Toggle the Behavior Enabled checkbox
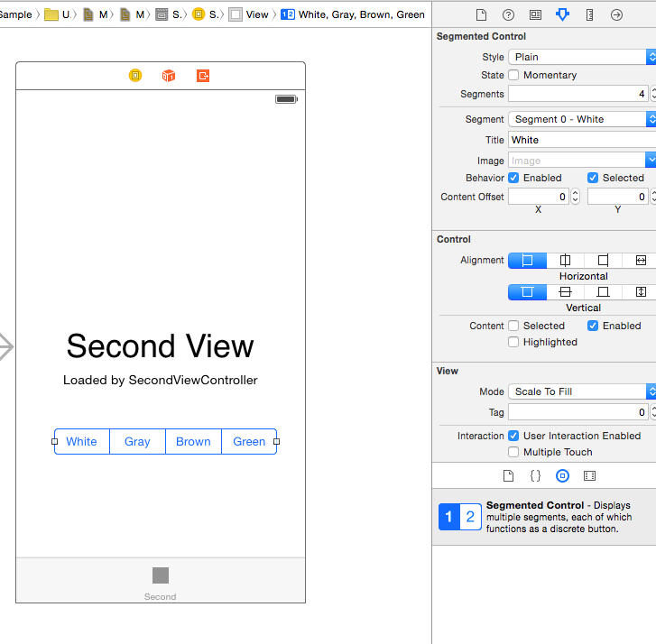This screenshot has width=656, height=644. click(513, 178)
